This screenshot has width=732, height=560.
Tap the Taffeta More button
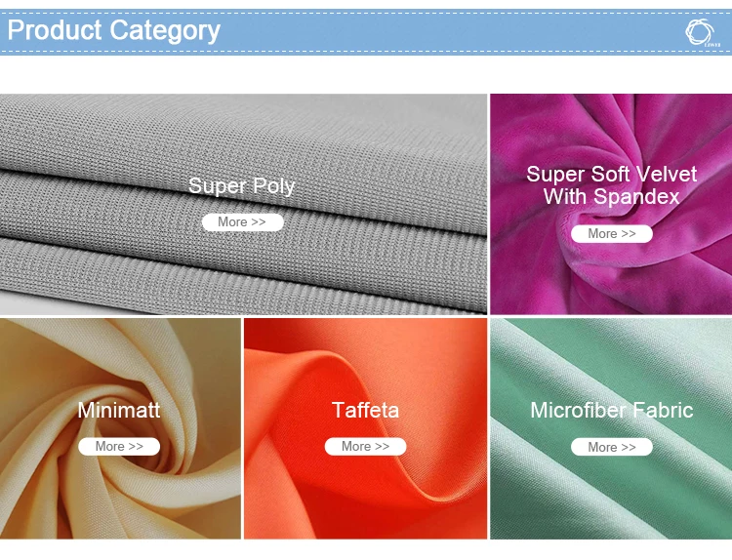tap(365, 447)
